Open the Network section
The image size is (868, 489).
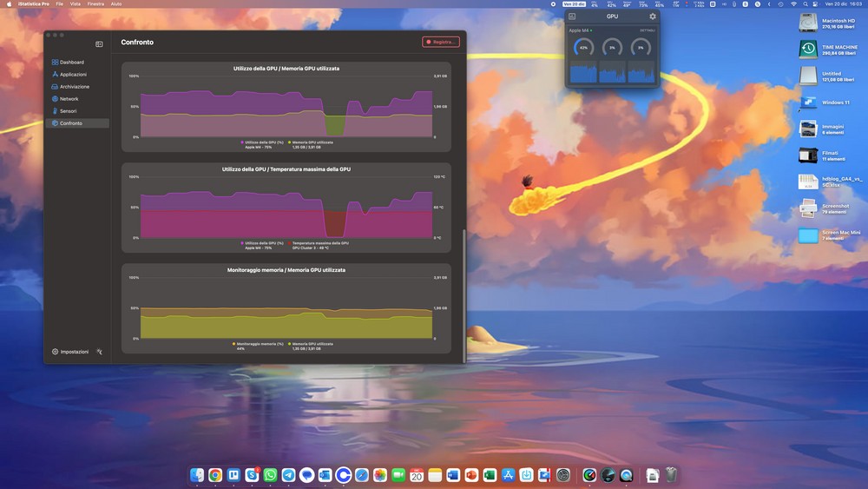click(69, 99)
